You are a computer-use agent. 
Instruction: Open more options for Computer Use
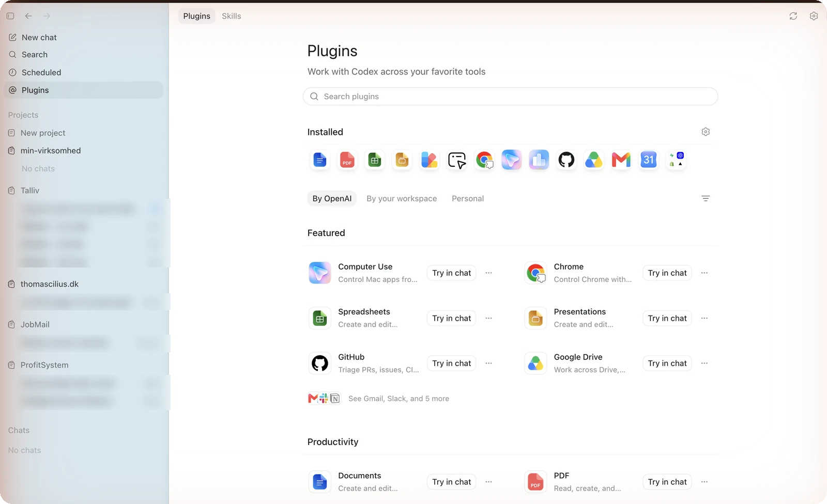(488, 273)
